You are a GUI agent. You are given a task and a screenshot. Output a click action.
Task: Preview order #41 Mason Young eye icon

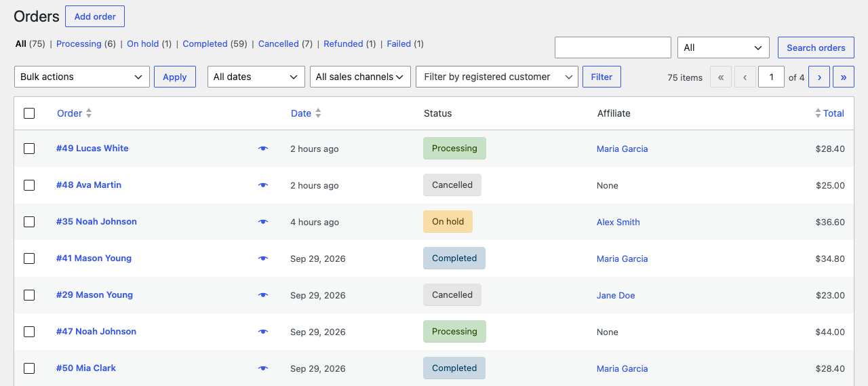click(263, 258)
